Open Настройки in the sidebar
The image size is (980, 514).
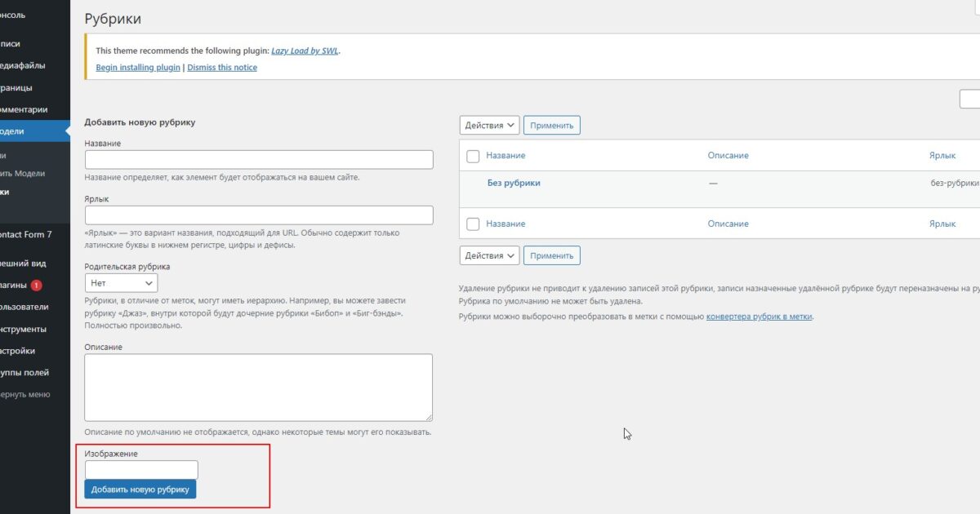18,351
